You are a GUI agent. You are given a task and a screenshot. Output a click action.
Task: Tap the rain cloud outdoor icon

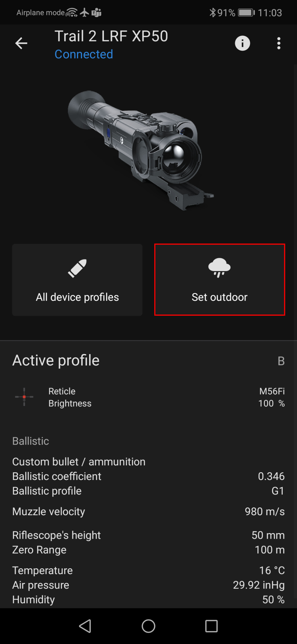coord(220,268)
